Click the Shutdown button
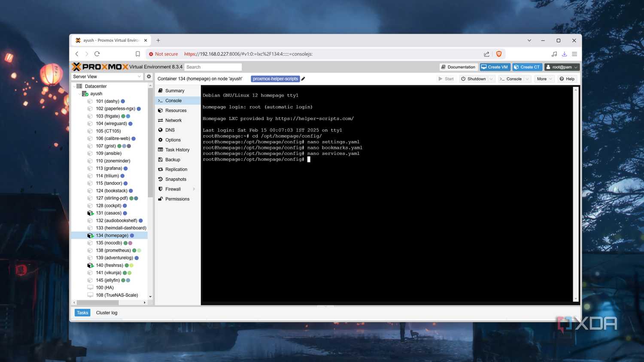Image resolution: width=644 pixels, height=362 pixels. click(x=473, y=79)
